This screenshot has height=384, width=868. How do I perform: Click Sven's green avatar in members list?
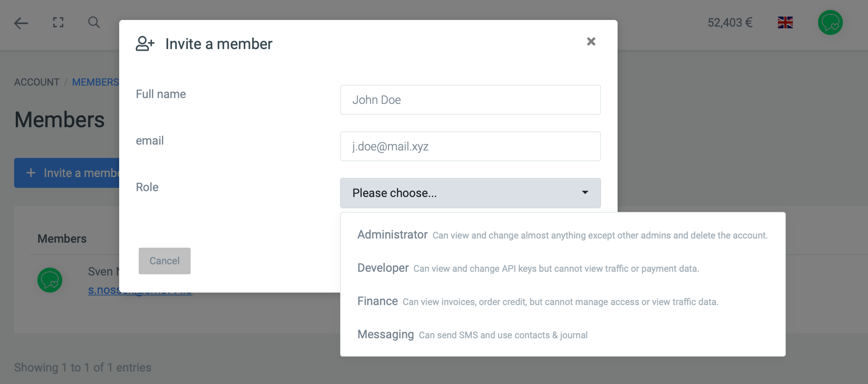click(x=50, y=280)
